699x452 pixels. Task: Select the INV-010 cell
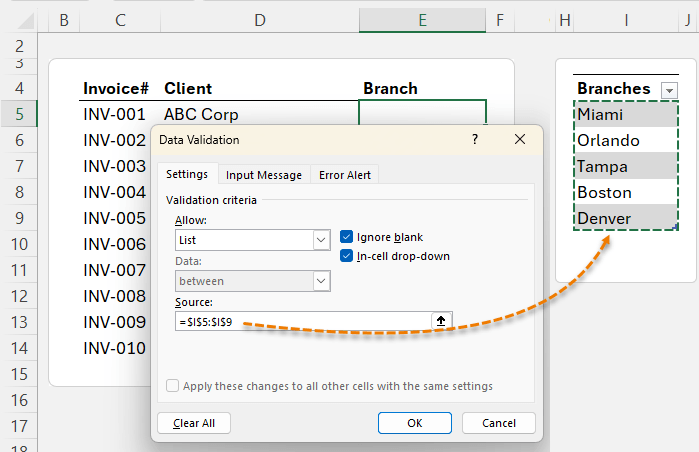[116, 348]
